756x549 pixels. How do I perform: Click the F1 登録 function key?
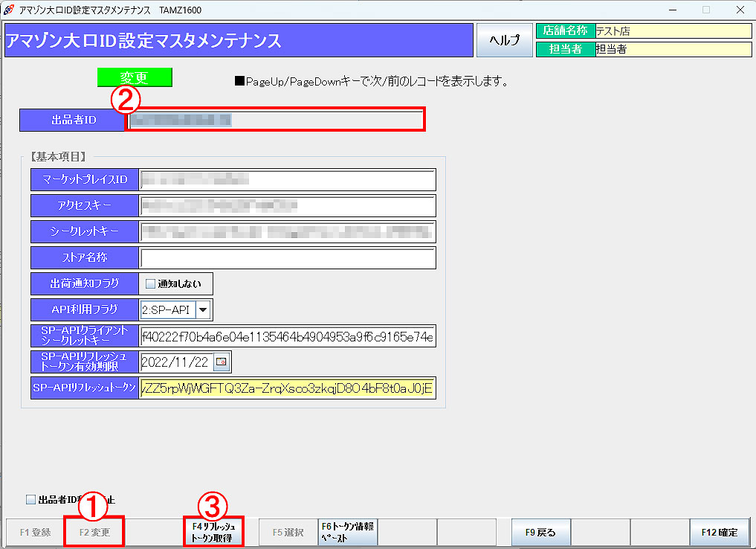(35, 533)
